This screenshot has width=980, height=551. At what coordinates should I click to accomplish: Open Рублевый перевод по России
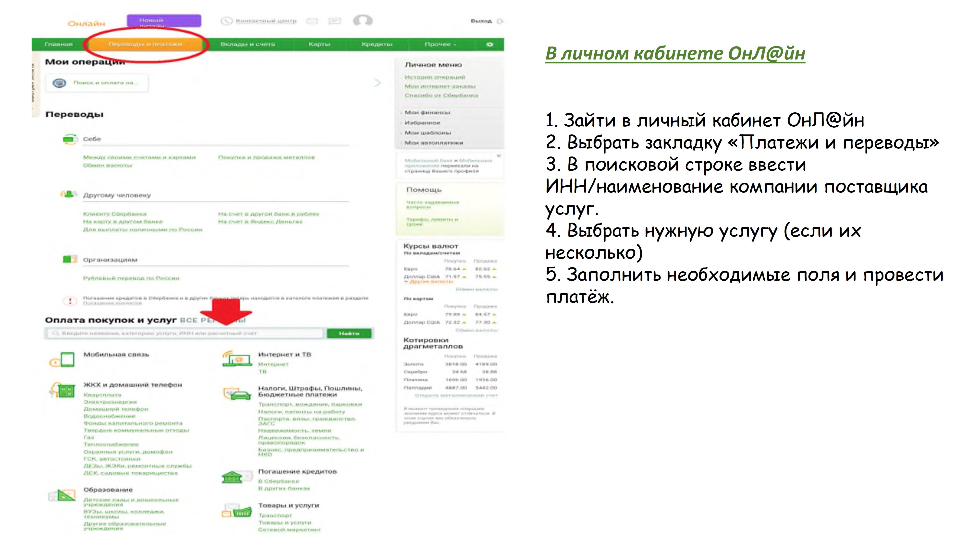131,278
